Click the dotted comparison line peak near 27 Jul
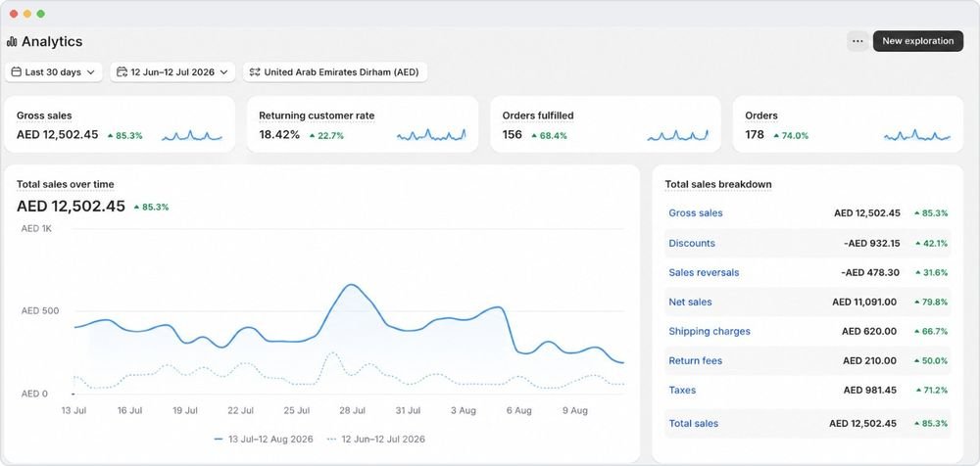The image size is (980, 466). click(332, 353)
